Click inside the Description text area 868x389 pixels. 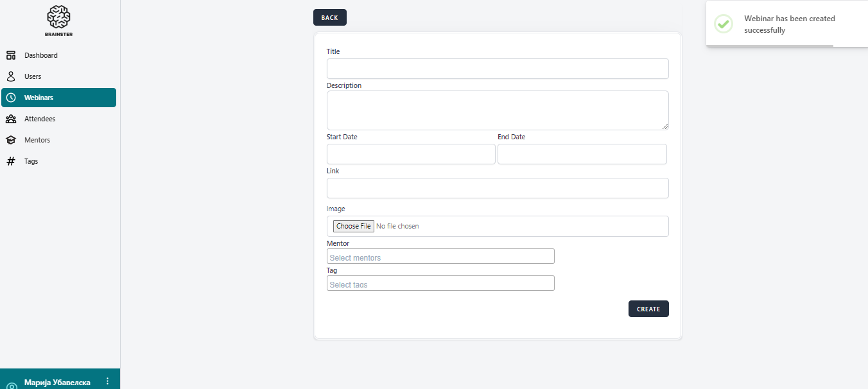[498, 110]
